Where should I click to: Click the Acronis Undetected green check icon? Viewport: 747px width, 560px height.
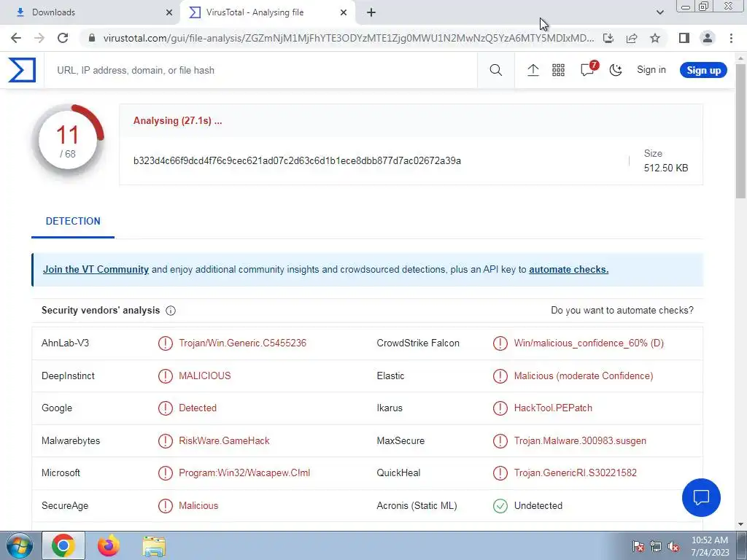pyautogui.click(x=500, y=506)
